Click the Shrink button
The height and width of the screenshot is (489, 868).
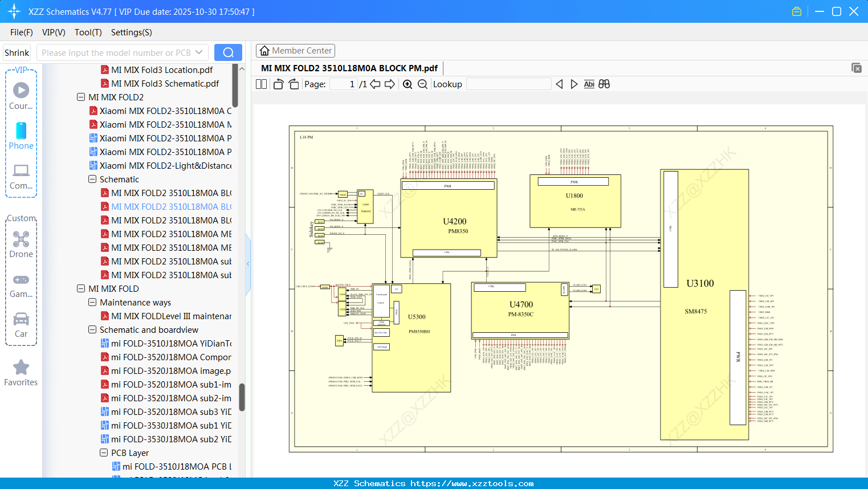click(x=17, y=52)
